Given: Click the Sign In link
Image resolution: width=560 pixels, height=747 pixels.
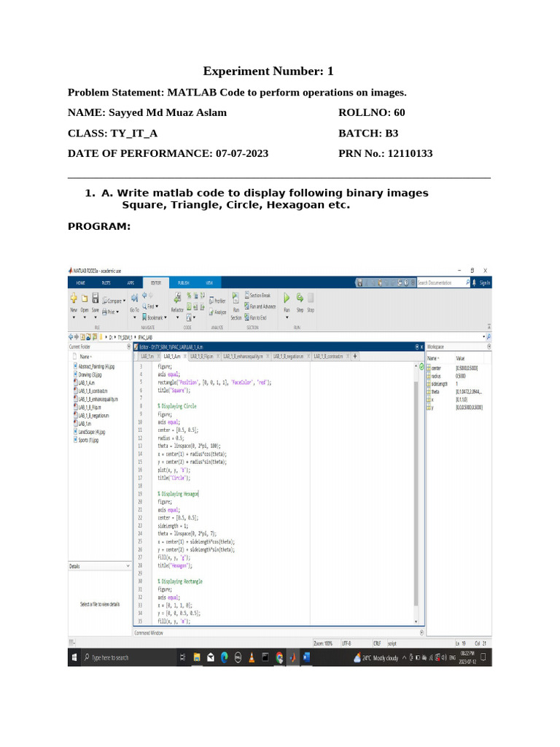Looking at the screenshot, I should tap(484, 283).
